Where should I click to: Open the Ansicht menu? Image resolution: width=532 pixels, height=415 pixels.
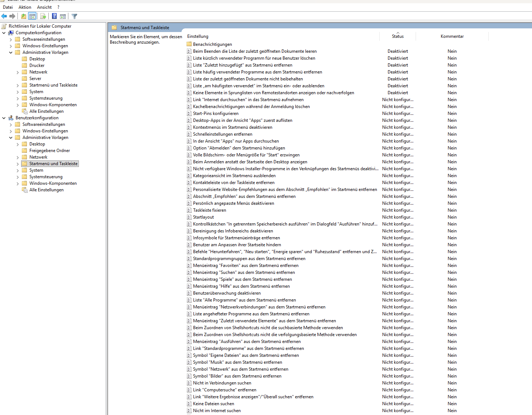point(44,7)
